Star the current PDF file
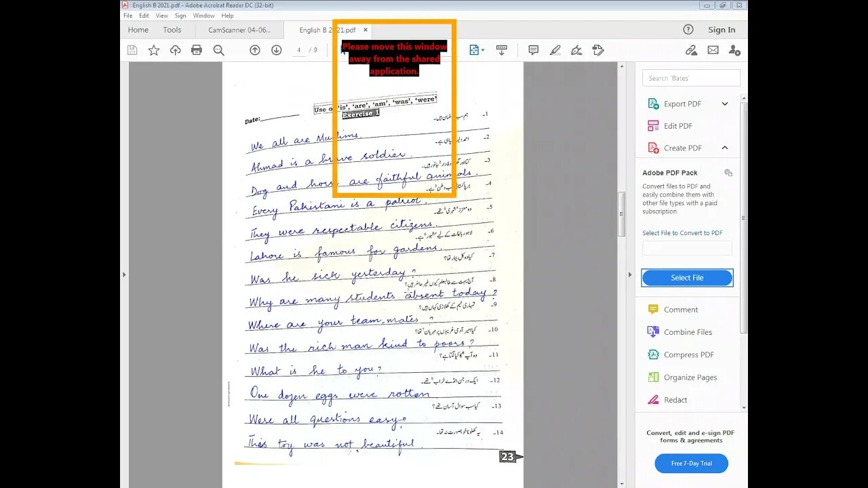 [154, 50]
